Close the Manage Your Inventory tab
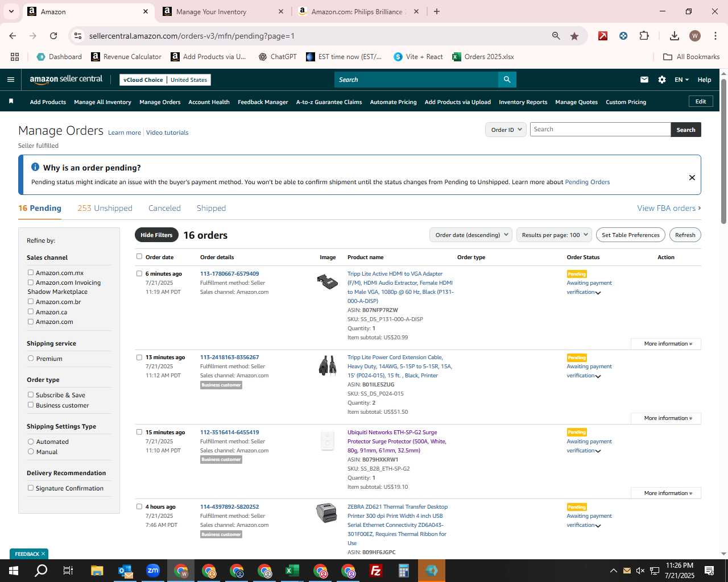Screen dimensions: 728x582 [281, 11]
